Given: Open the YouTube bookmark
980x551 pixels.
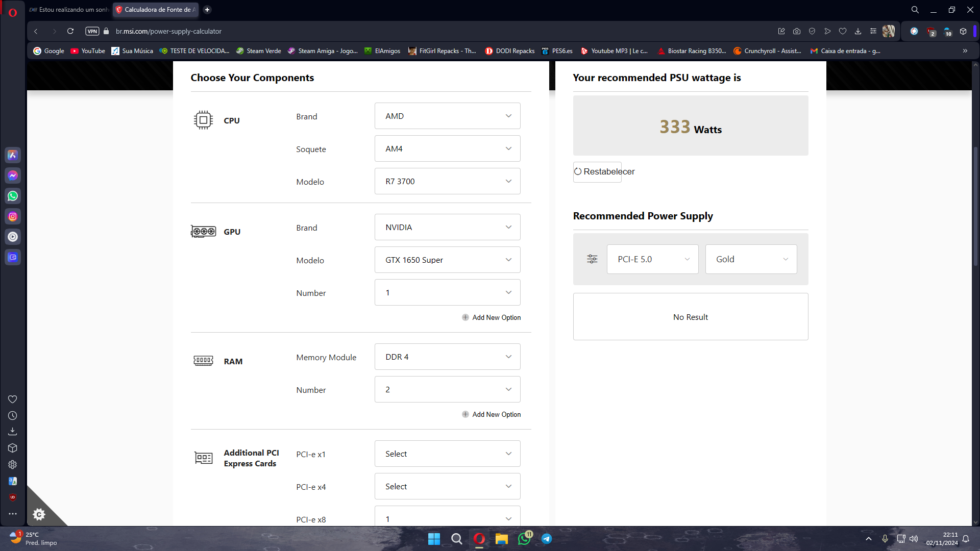Looking at the screenshot, I should click(88, 51).
